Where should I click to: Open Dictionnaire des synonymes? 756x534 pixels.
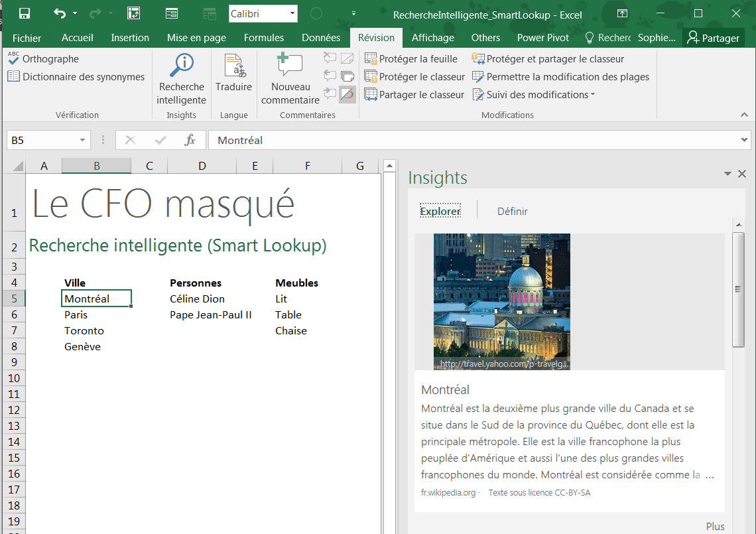[x=76, y=77]
